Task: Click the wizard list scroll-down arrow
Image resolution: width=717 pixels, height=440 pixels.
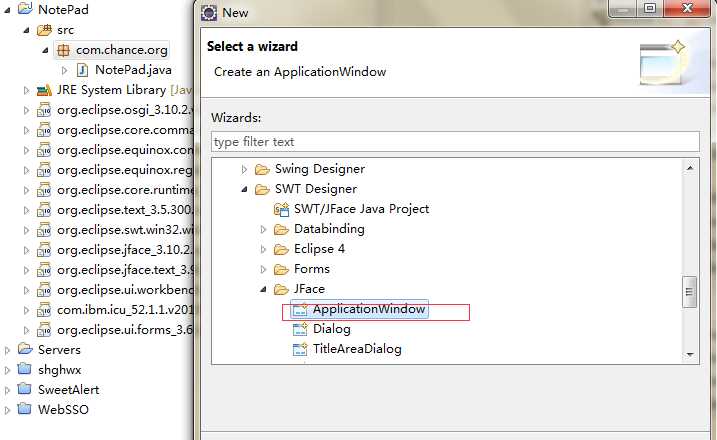Action: 690,354
